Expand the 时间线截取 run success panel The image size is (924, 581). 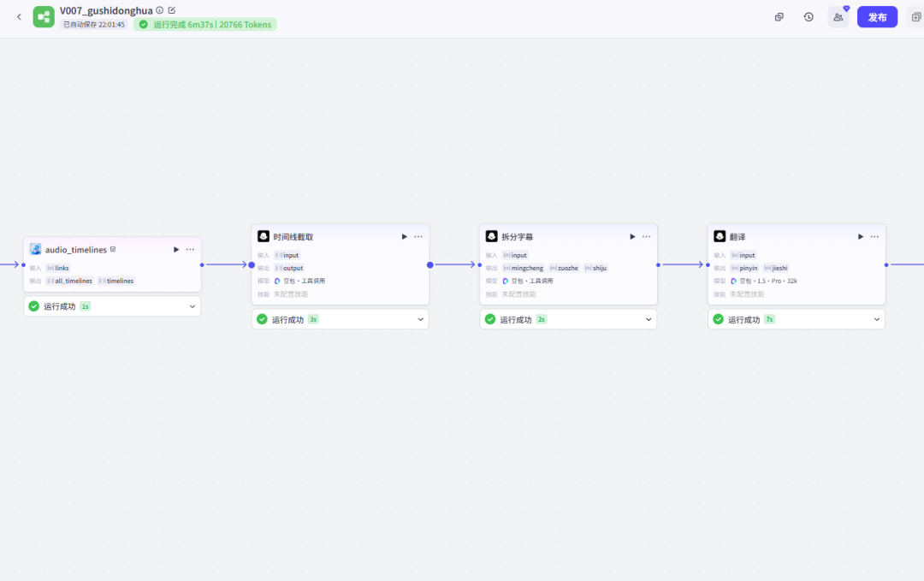tap(421, 319)
